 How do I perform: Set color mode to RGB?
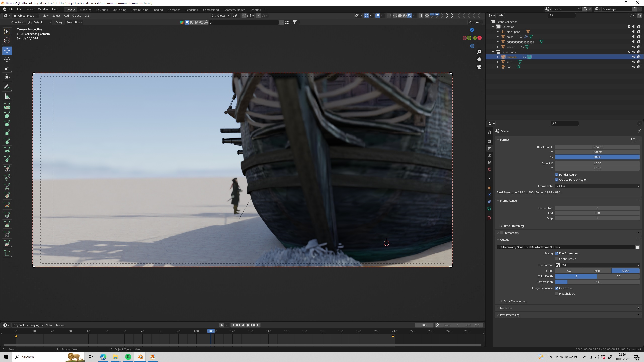click(x=597, y=271)
